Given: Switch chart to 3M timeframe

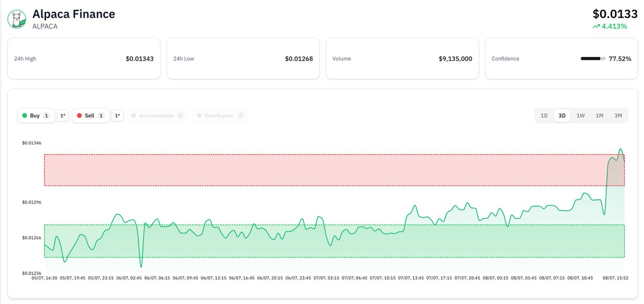Looking at the screenshot, I should tap(618, 115).
